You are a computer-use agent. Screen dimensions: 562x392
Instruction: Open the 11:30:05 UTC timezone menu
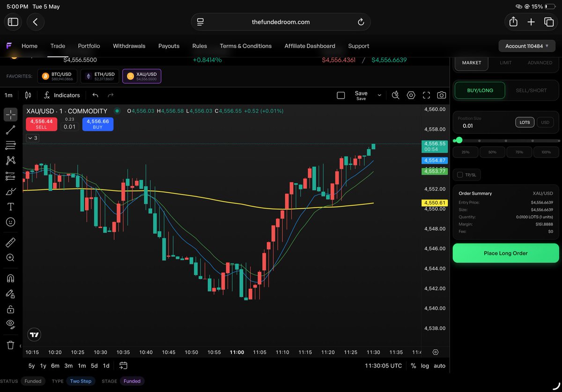[384, 366]
